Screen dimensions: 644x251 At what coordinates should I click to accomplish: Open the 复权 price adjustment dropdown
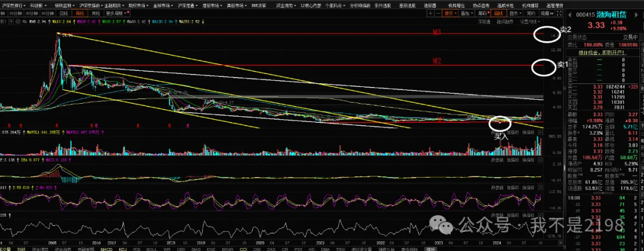point(451,13)
